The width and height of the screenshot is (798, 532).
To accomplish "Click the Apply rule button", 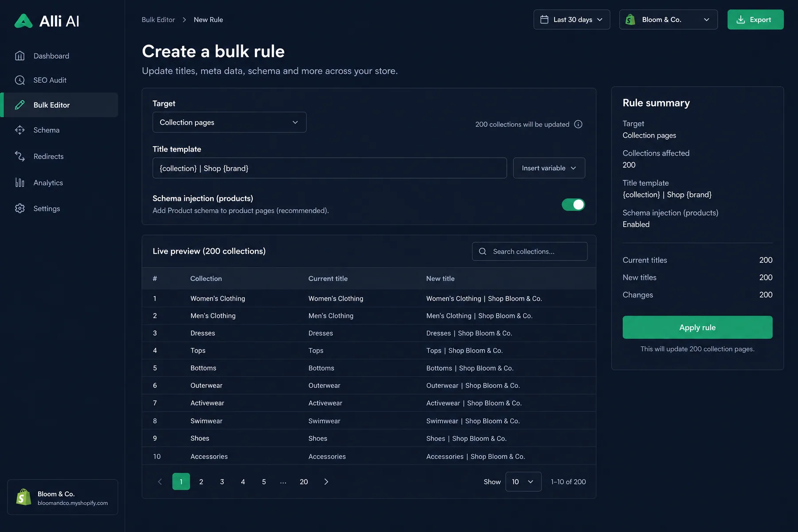I will pos(697,327).
